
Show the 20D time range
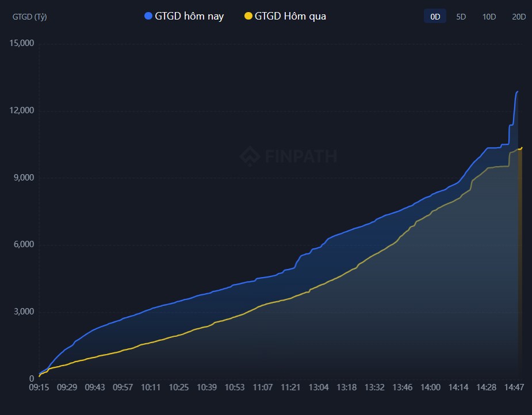click(x=519, y=17)
